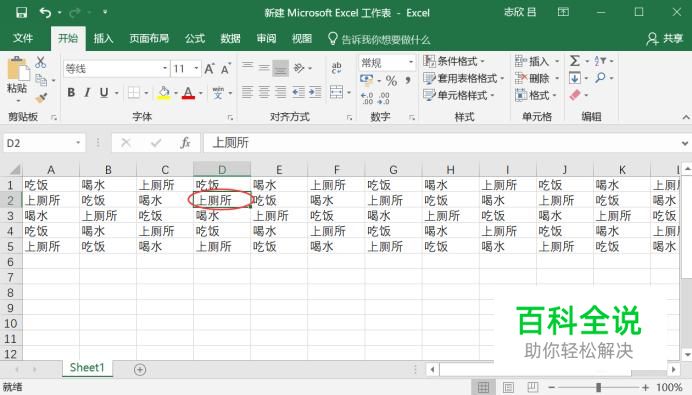Click the Fill down icon

[574, 78]
